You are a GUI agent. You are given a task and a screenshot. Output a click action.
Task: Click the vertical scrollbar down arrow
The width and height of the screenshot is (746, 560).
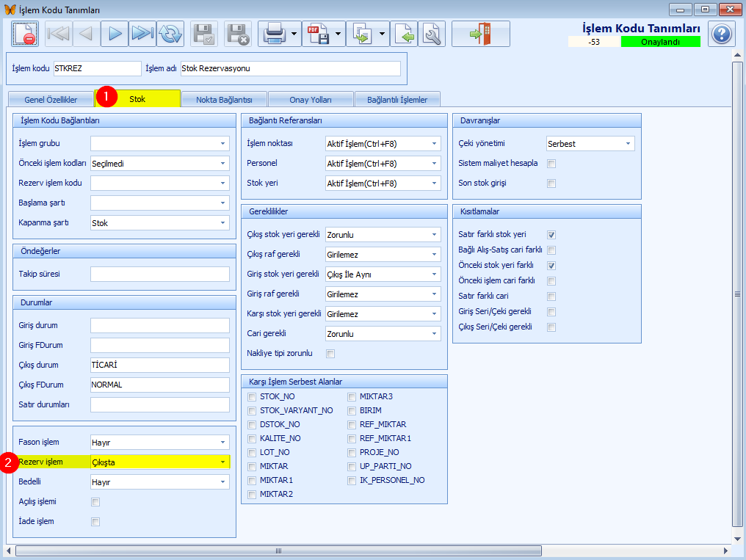pos(737,539)
